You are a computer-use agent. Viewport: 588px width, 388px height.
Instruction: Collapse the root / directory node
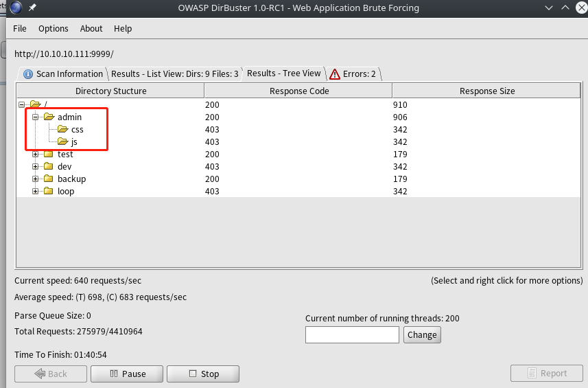(x=22, y=104)
